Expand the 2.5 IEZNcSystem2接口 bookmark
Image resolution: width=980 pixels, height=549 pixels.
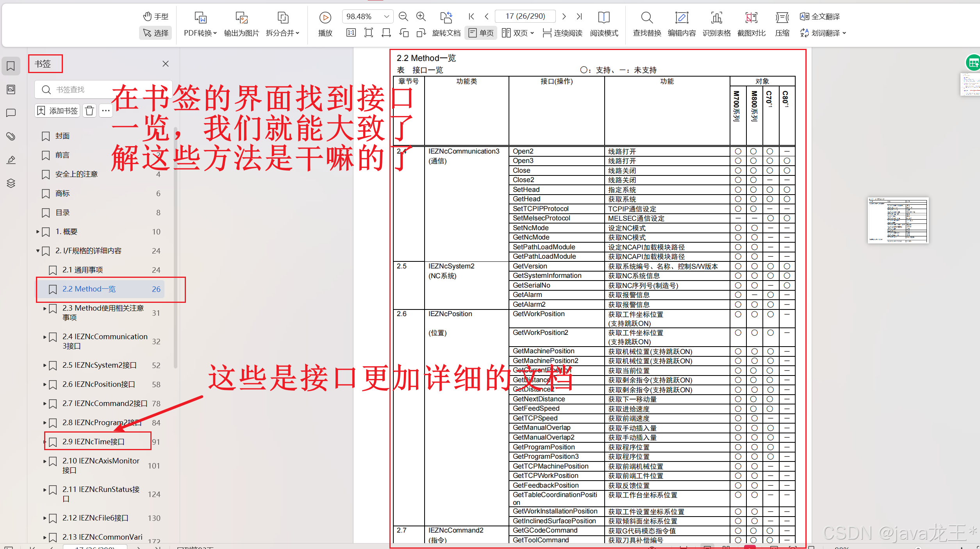45,365
